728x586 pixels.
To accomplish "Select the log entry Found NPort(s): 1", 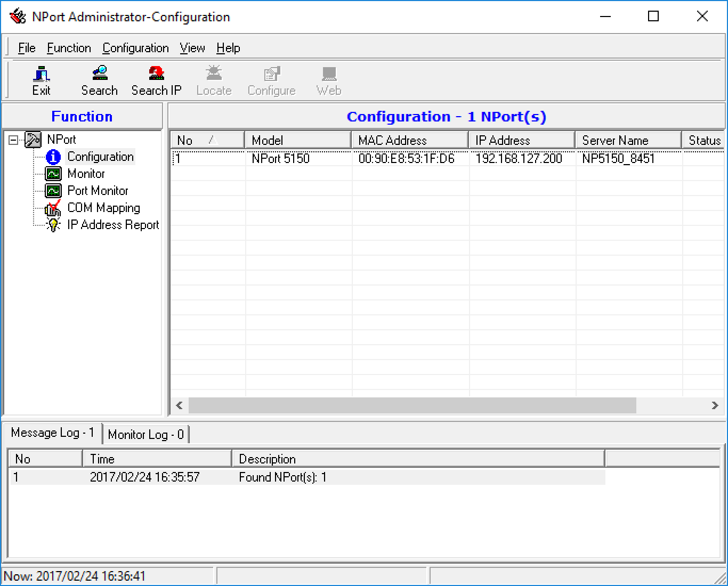I will (282, 477).
